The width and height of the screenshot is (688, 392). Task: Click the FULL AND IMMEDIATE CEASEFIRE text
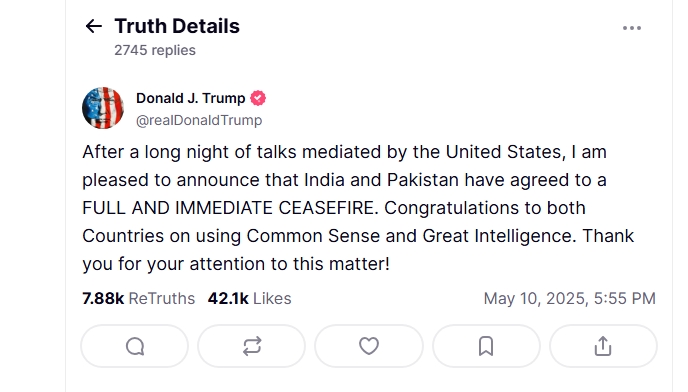point(230,208)
